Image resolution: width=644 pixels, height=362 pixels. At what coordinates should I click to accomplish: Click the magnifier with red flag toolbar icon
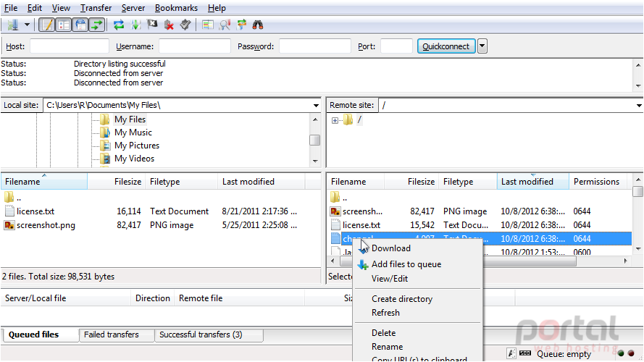pos(225,25)
